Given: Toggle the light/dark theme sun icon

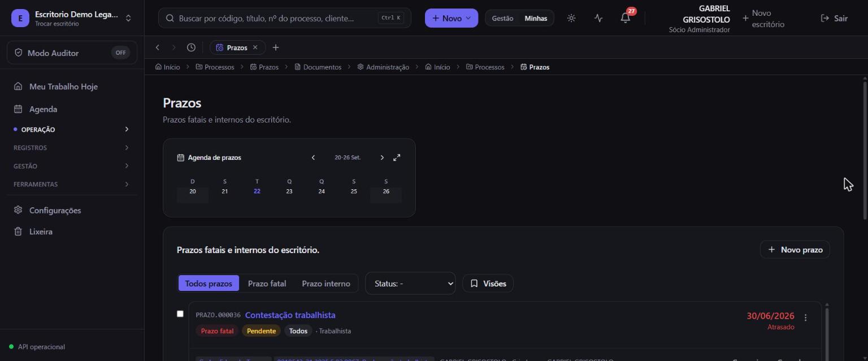Looking at the screenshot, I should 571,18.
